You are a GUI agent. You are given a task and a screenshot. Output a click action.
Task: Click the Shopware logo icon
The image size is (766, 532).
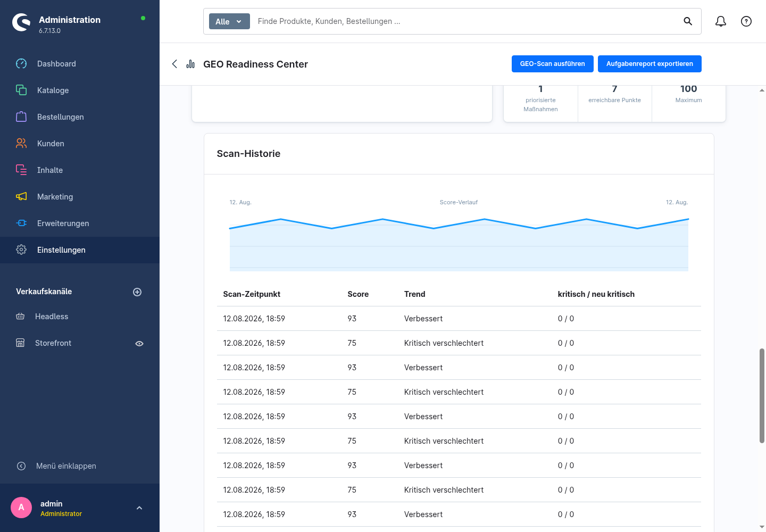point(21,22)
